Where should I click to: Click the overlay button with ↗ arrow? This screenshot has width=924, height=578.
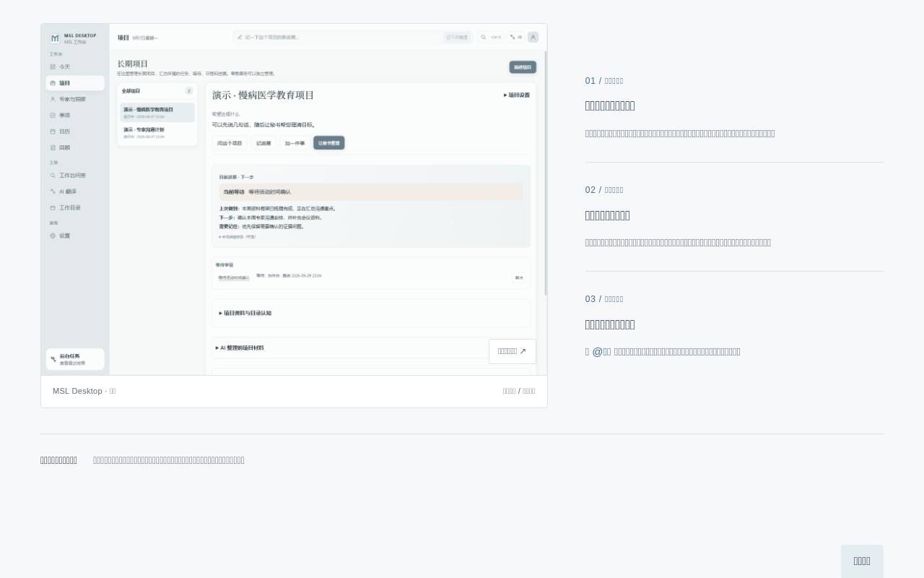pos(513,351)
